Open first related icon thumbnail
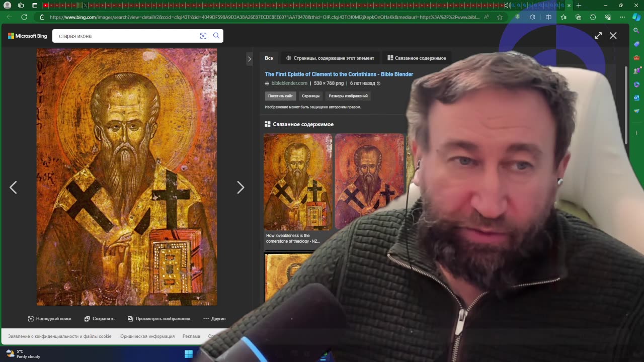This screenshot has height=362, width=644. tap(298, 182)
